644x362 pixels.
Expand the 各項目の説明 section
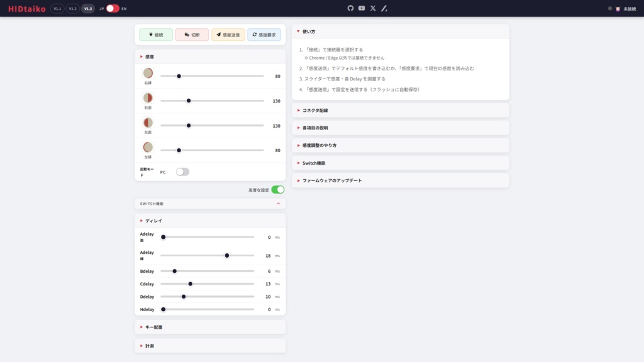[401, 128]
